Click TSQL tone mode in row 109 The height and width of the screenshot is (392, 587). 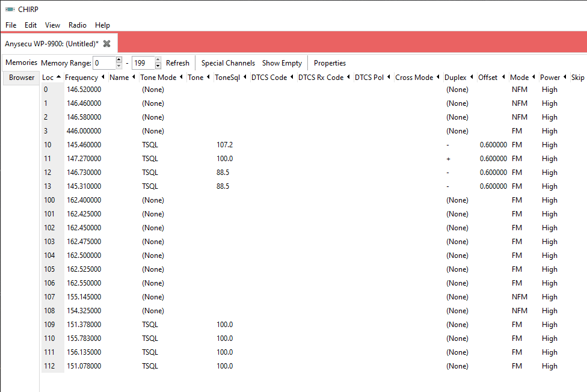tap(150, 325)
